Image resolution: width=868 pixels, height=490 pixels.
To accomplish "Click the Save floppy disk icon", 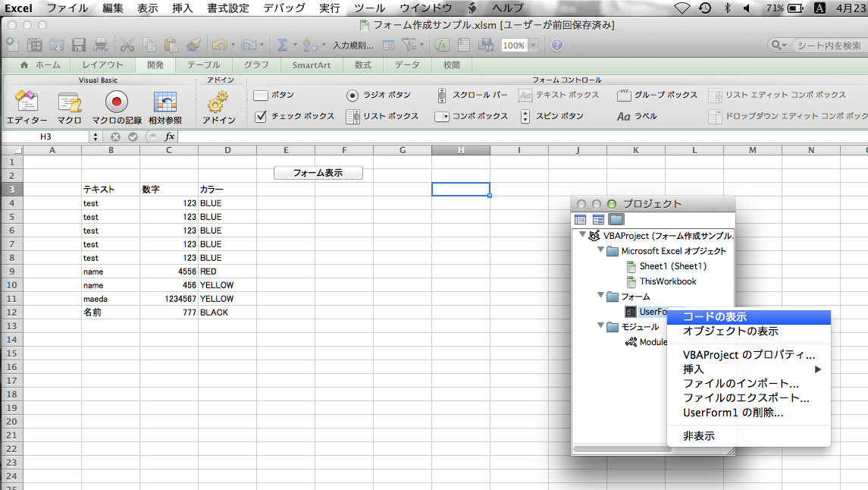I will pyautogui.click(x=79, y=46).
